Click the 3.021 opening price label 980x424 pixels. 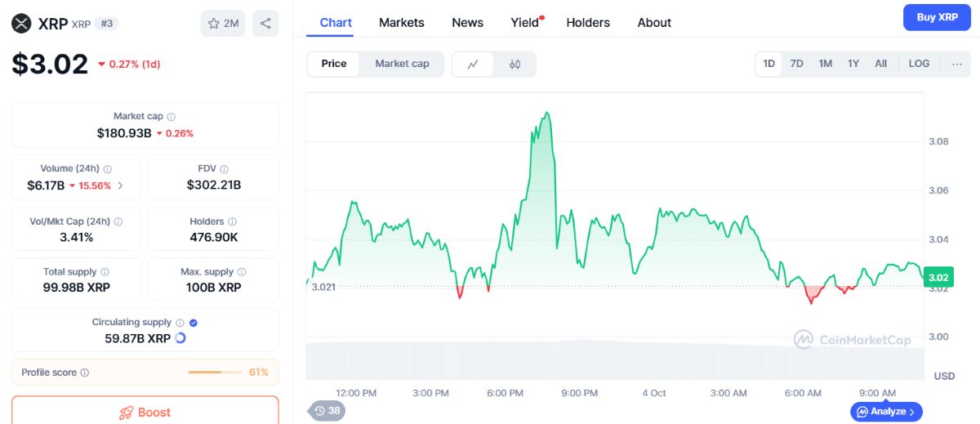tap(323, 287)
